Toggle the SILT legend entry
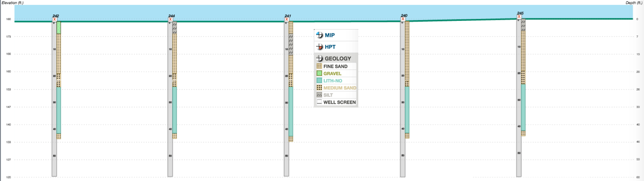644x181 pixels. tap(336, 95)
